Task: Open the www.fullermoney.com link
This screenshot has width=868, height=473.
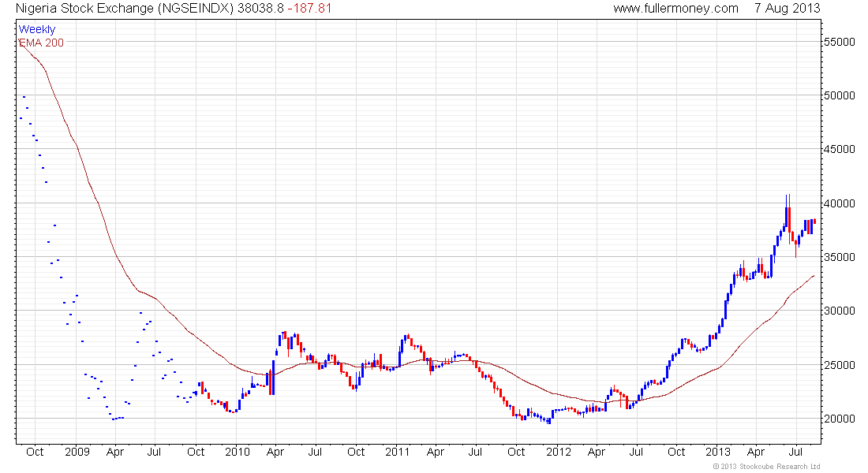Action: pyautogui.click(x=675, y=9)
